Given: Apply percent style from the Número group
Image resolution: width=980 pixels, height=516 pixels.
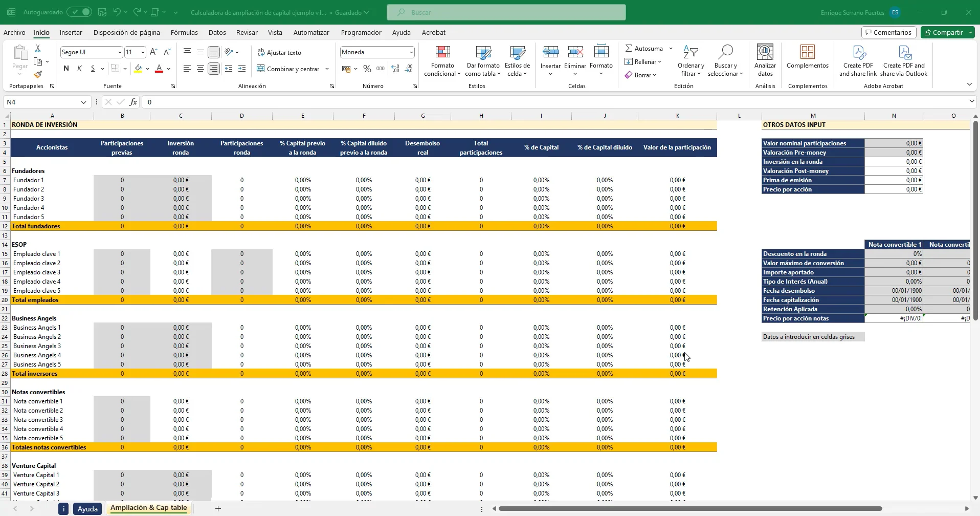Looking at the screenshot, I should 367,69.
